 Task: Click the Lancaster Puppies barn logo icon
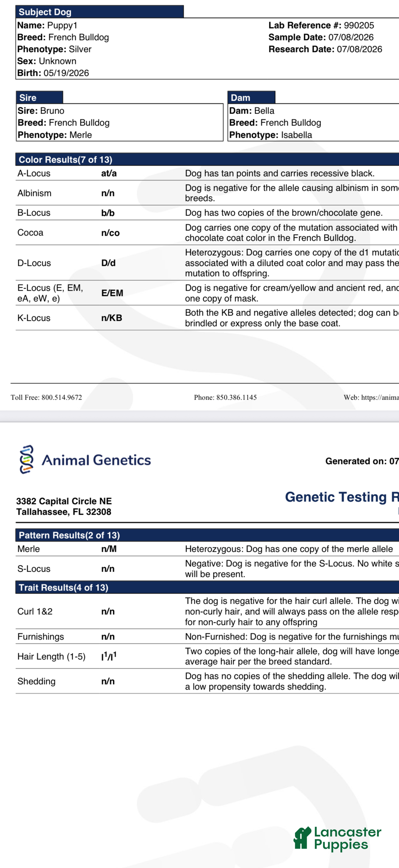302,838
